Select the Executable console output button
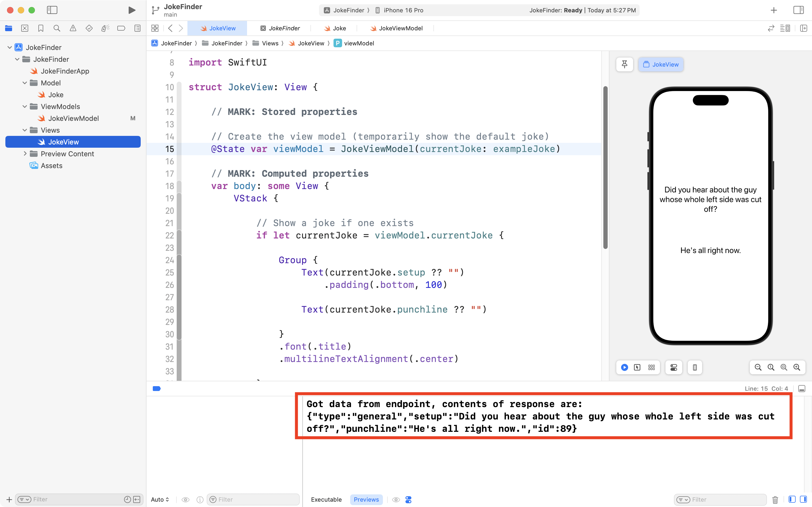This screenshot has height=507, width=812. pyautogui.click(x=326, y=500)
